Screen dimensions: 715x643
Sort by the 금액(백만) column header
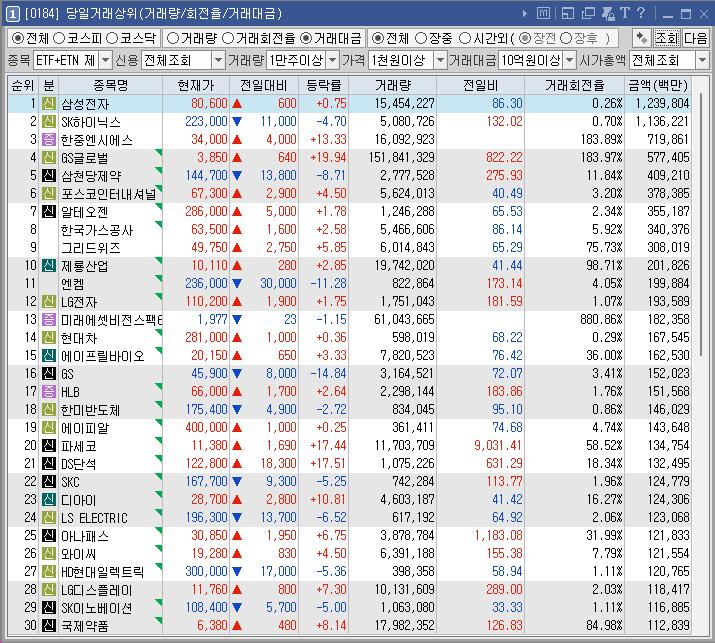coord(658,85)
